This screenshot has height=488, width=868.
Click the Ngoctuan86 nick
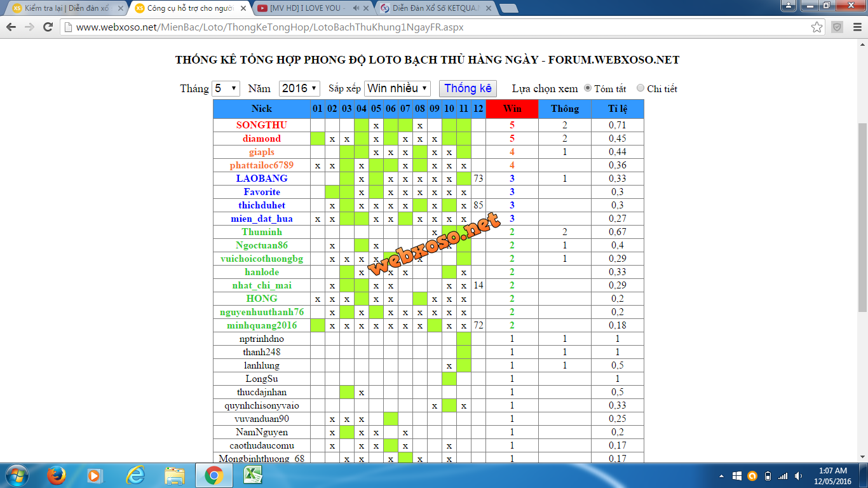coord(262,245)
